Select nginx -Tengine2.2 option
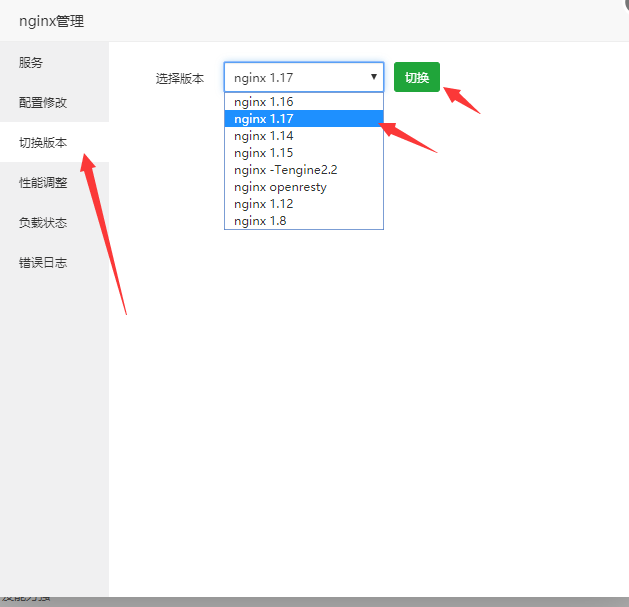This screenshot has height=607, width=629. 304,170
